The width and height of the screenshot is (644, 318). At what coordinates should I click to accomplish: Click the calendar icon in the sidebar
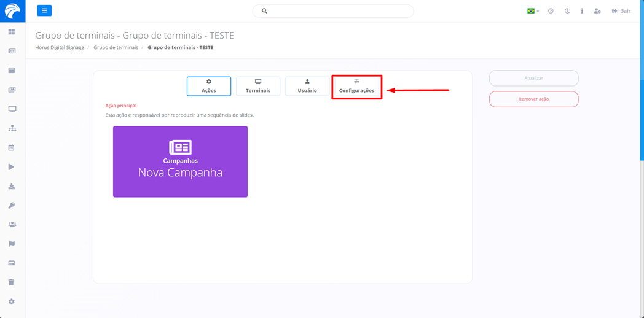coord(12,148)
